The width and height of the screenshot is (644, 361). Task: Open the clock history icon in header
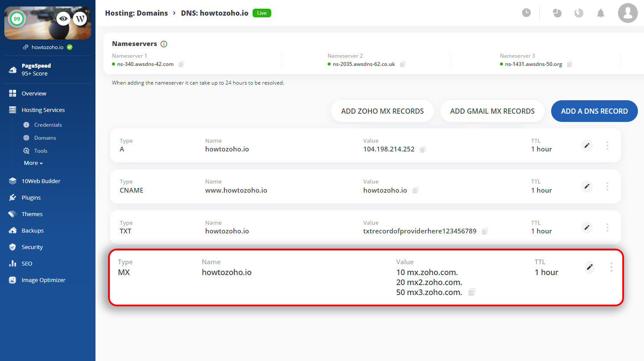[526, 13]
